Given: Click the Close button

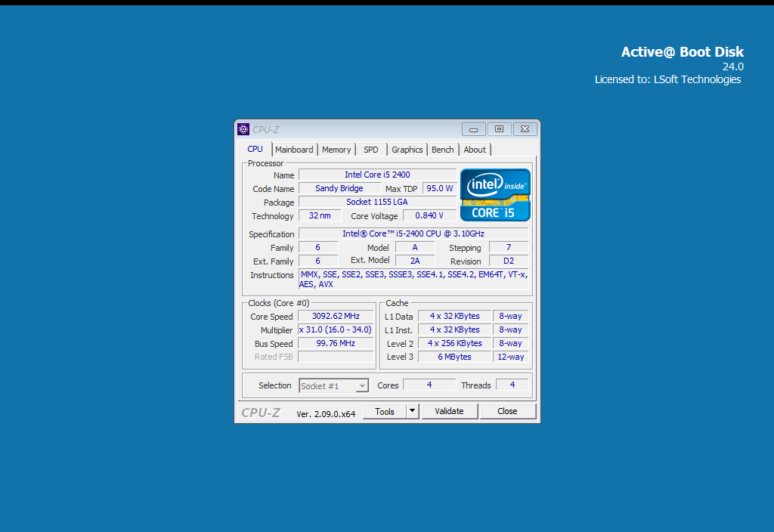Looking at the screenshot, I should pos(507,411).
